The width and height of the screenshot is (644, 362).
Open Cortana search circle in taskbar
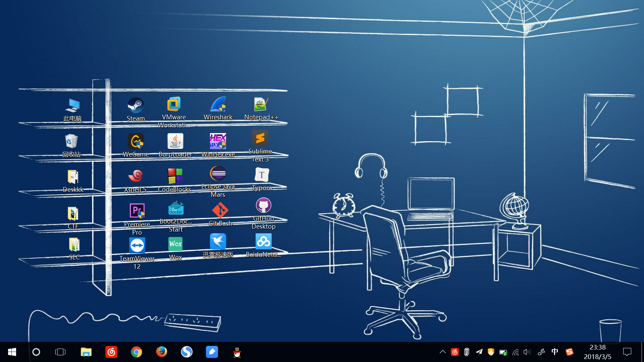pyautogui.click(x=36, y=352)
